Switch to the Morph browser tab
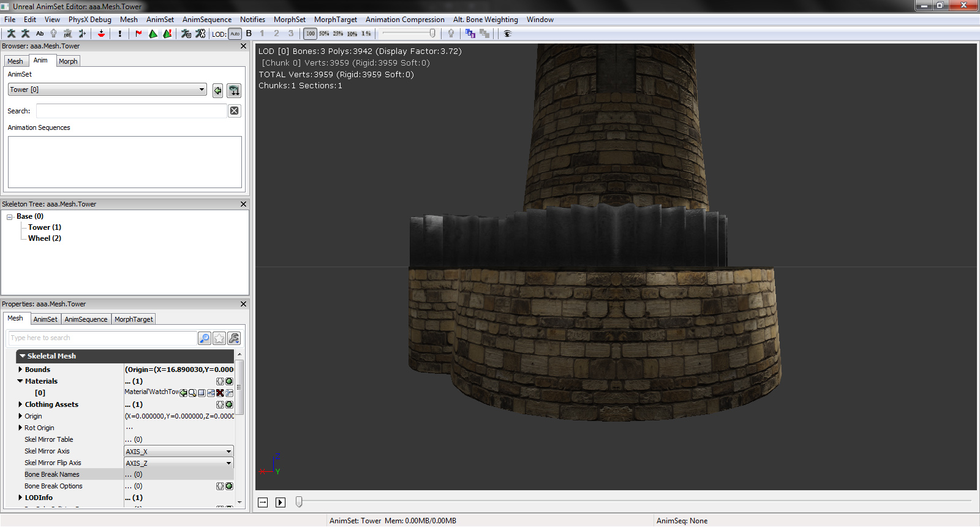 pyautogui.click(x=68, y=61)
